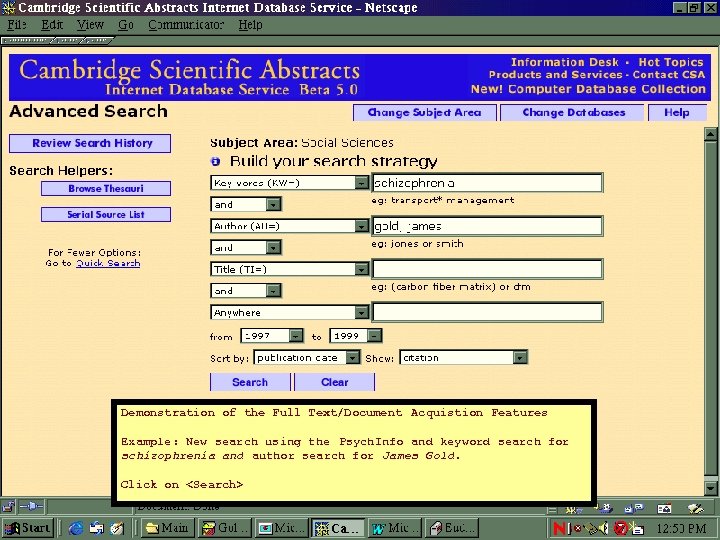The width and height of the screenshot is (720, 540).
Task: Click Change Subject Area button
Action: coord(424,112)
